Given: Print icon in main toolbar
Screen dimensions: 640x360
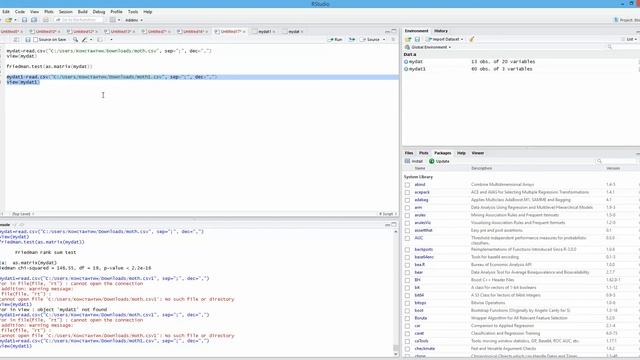Looking at the screenshot, I should pyautogui.click(x=46, y=20).
